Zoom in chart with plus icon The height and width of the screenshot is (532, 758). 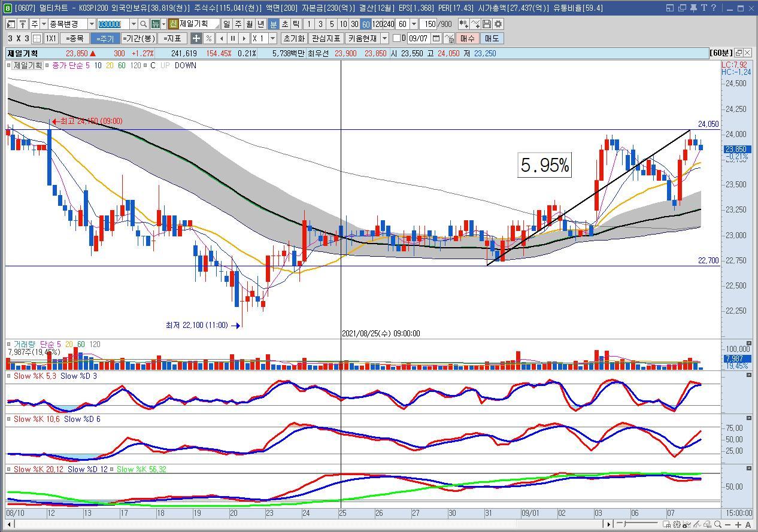click(738, 524)
